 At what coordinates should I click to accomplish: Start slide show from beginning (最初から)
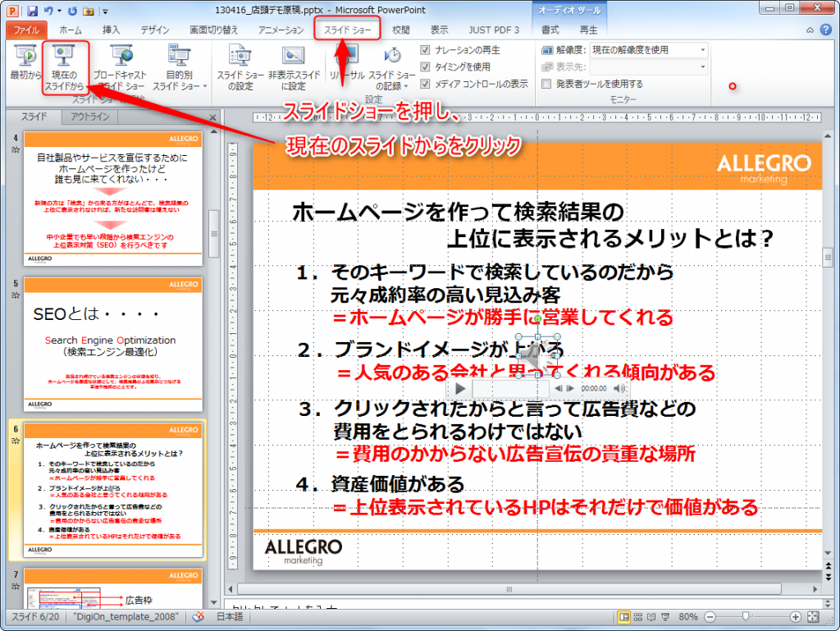(x=25, y=63)
